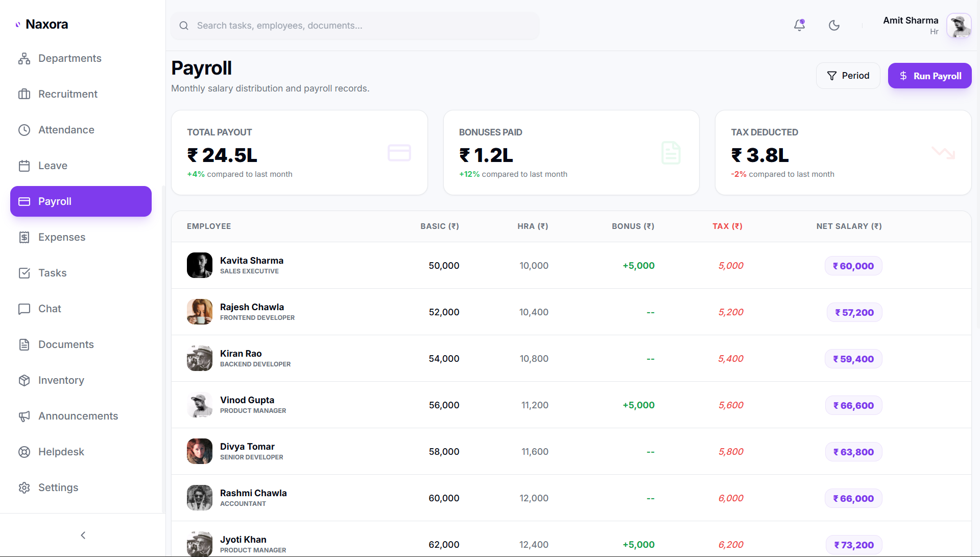Open Amit Sharma's profile avatar

[959, 26]
